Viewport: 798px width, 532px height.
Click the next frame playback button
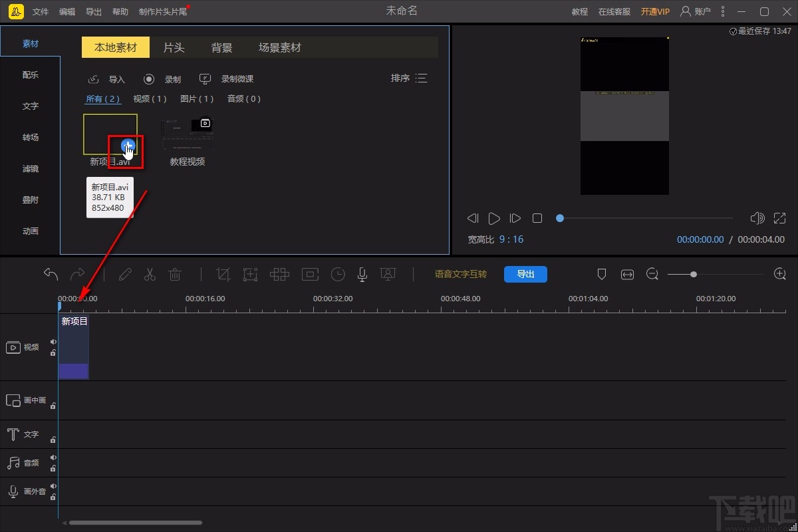click(515, 218)
